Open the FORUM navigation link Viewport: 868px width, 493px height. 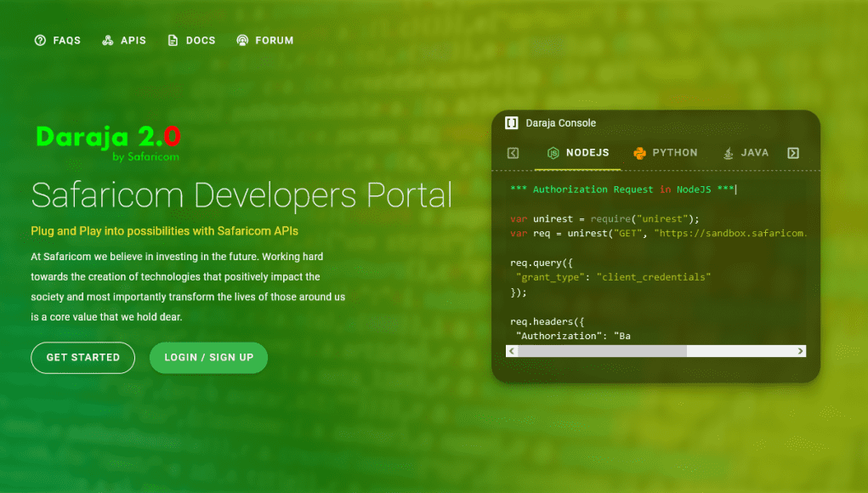click(x=265, y=41)
